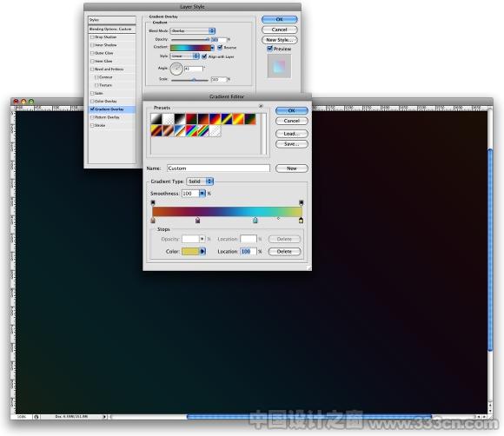Open the Gradient Type dropdown

point(200,182)
